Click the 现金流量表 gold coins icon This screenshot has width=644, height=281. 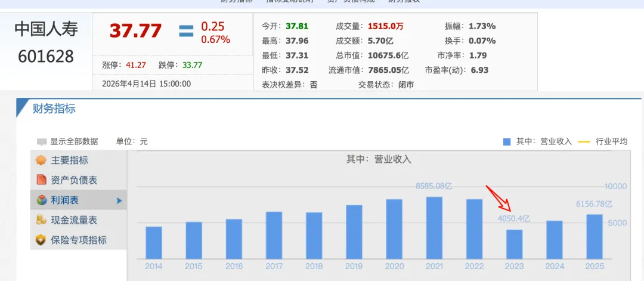point(41,220)
